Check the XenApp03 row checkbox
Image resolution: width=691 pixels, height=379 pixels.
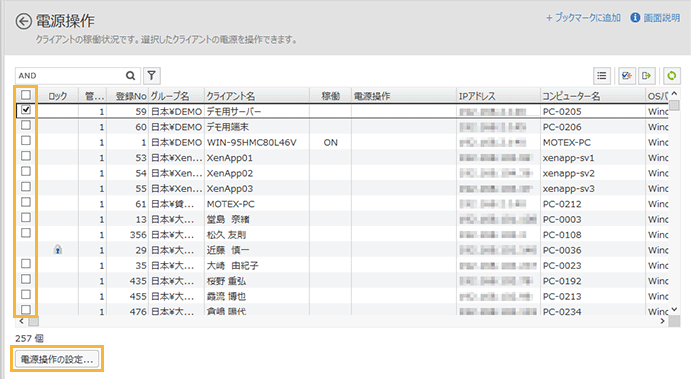click(x=26, y=187)
